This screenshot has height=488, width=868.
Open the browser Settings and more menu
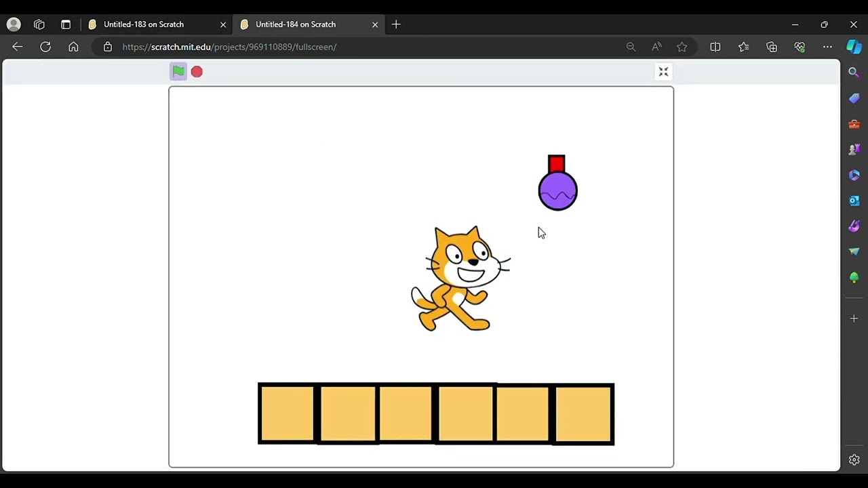tap(827, 47)
